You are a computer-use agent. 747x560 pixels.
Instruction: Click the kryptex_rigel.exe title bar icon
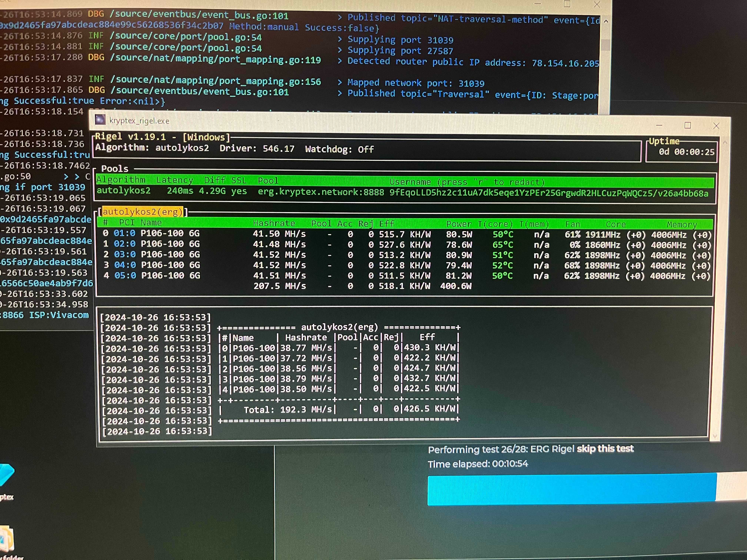pos(100,120)
